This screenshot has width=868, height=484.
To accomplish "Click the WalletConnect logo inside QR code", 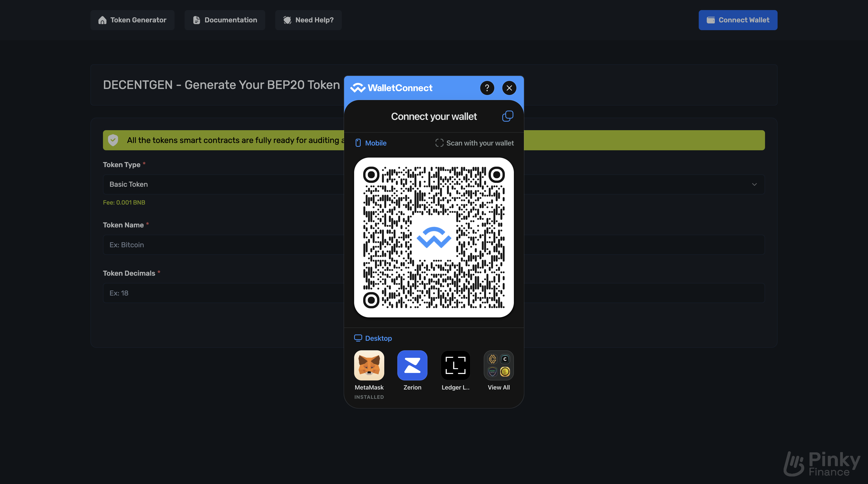I will coord(434,237).
